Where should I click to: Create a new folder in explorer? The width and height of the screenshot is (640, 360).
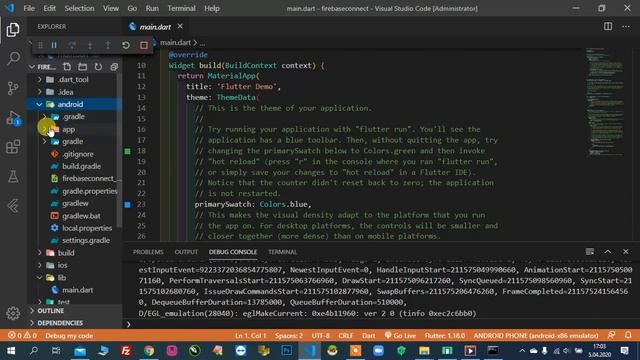82,67
